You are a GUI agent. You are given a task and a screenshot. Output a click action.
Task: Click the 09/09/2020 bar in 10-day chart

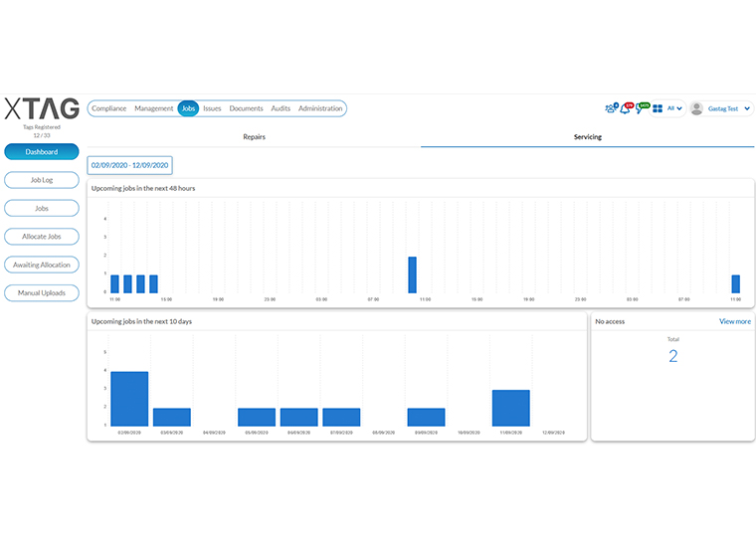coord(426,417)
